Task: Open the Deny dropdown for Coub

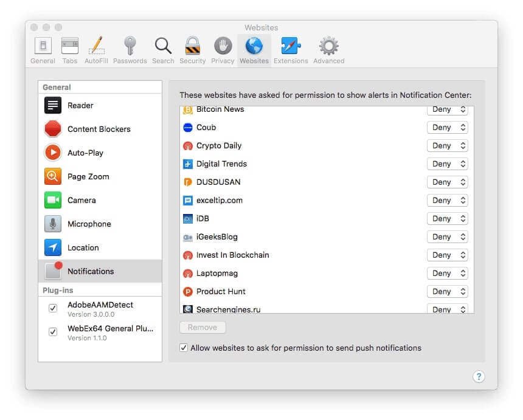Action: tap(447, 127)
